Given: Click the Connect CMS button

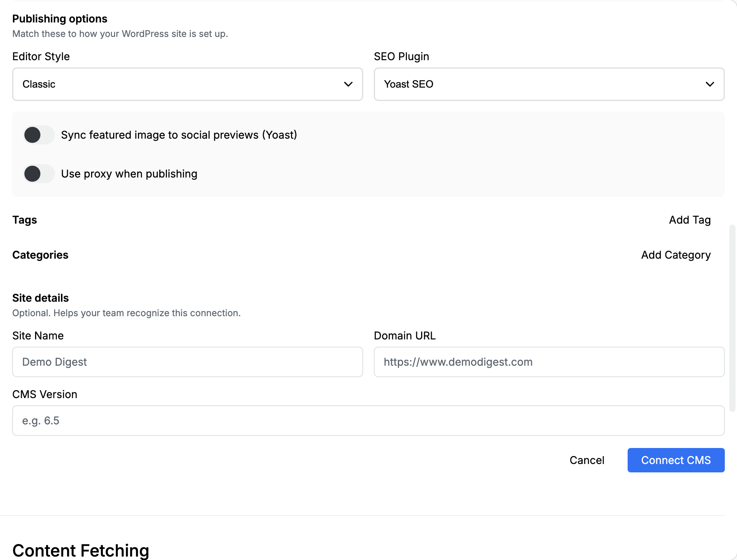Looking at the screenshot, I should click(676, 460).
